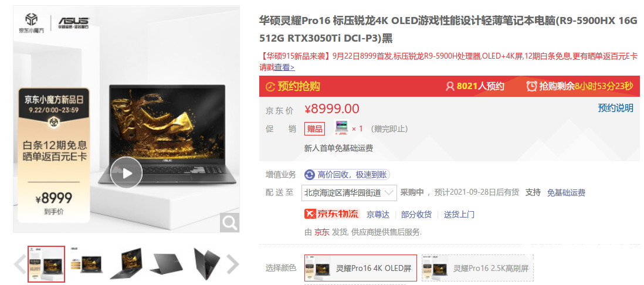Select the second thumbnail with gold laptop

(86, 264)
